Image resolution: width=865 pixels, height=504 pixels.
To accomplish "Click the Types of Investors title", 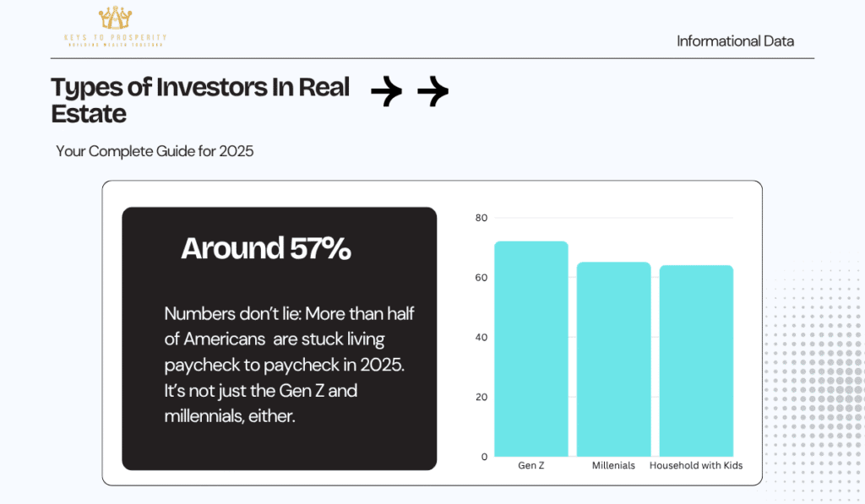I will click(x=200, y=100).
